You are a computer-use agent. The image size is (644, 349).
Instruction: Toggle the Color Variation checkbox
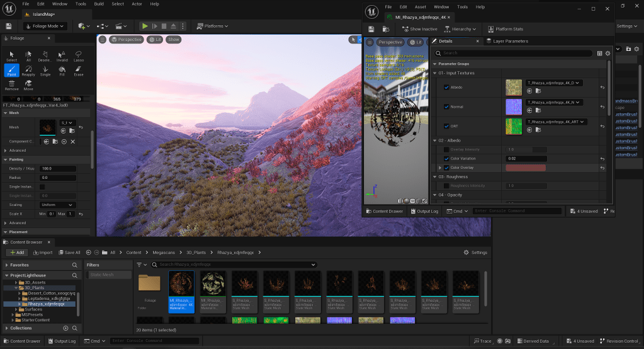(x=447, y=159)
